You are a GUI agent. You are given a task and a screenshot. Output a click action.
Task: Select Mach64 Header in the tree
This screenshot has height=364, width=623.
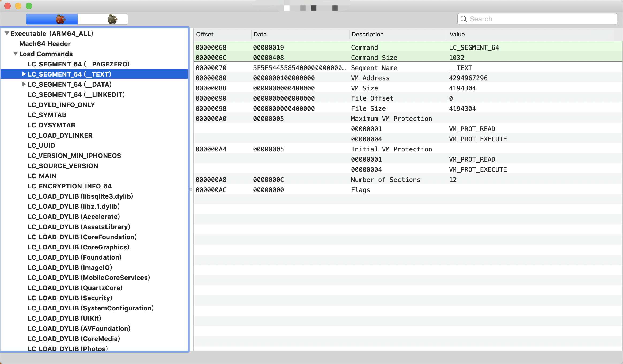45,44
